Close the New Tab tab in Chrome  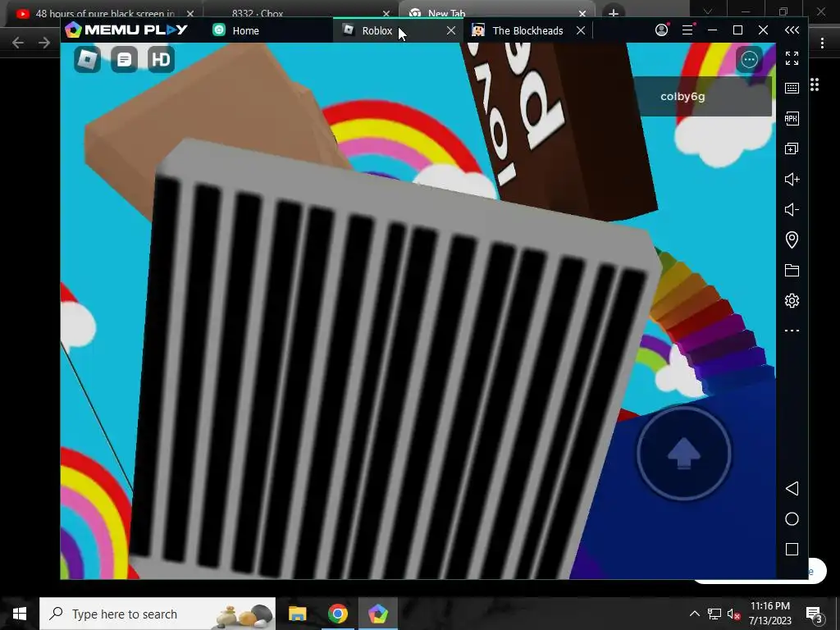coord(582,13)
